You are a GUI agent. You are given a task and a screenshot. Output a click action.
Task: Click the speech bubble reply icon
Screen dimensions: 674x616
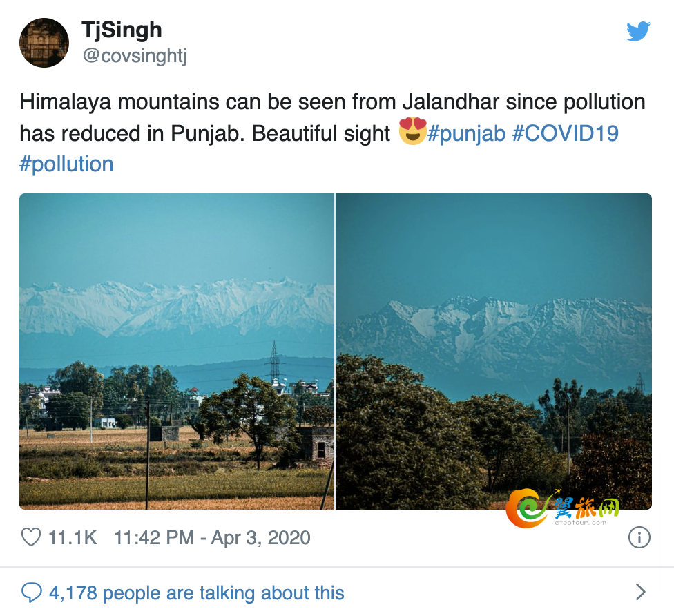click(31, 593)
